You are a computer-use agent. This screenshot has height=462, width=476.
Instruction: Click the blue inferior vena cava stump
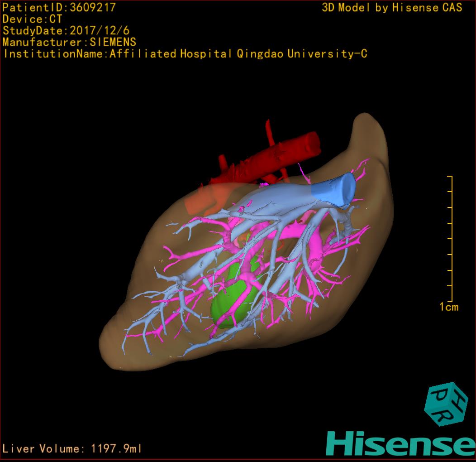point(334,191)
